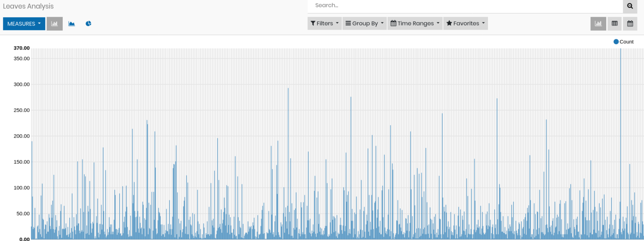Open the MEASURES dropdown

pos(24,24)
